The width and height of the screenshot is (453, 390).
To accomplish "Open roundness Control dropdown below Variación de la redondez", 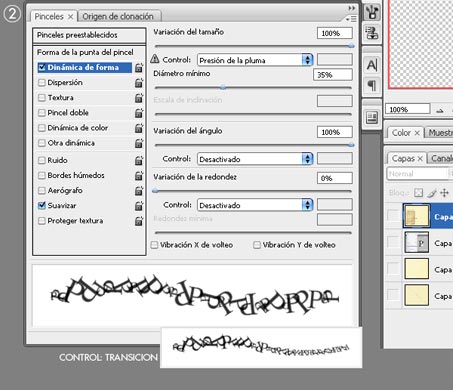I will coord(255,205).
